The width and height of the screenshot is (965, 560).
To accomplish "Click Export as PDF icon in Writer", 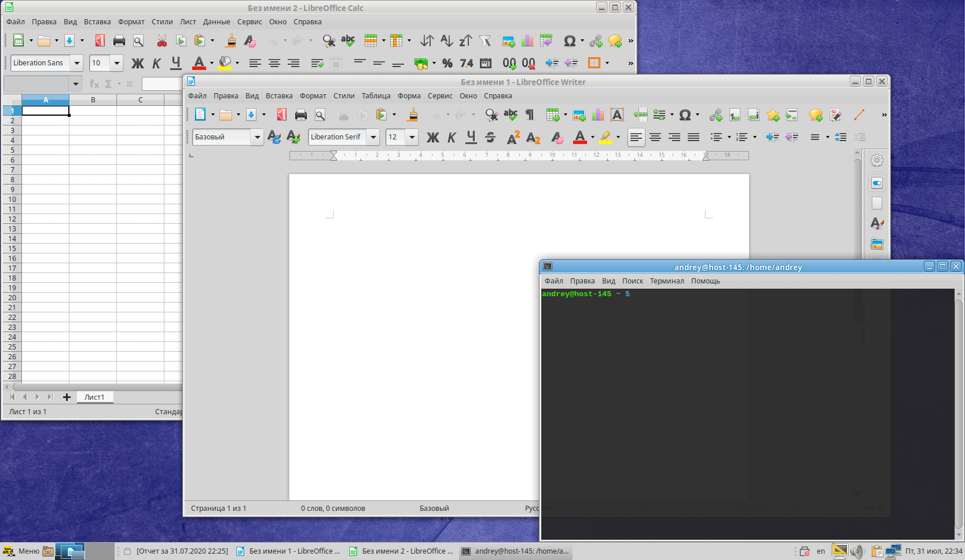I will [282, 115].
